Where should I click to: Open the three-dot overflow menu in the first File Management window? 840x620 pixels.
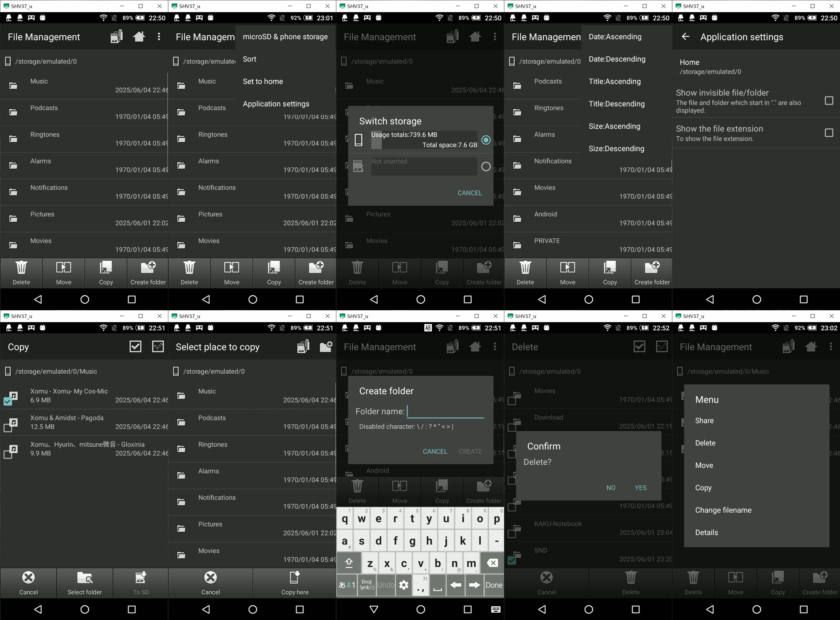click(x=159, y=36)
